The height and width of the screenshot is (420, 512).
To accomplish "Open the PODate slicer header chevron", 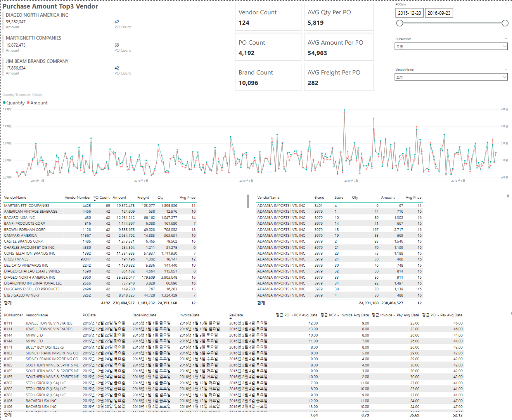I will (506, 4).
